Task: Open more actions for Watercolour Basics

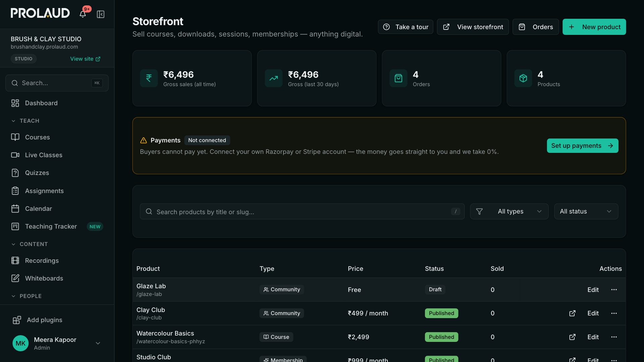Action: click(614, 337)
